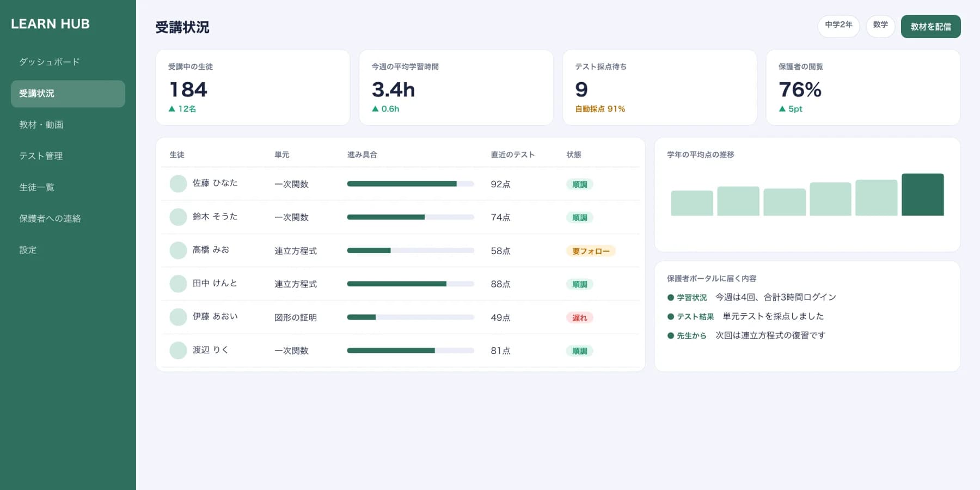This screenshot has height=490, width=980.
Task: Click the 92点 test score
Action: click(x=500, y=184)
